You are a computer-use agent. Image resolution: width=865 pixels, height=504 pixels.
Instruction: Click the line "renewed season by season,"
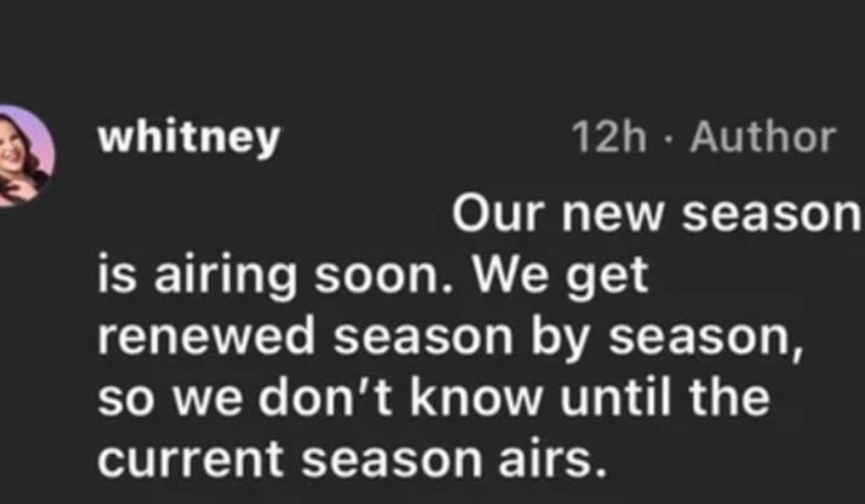[x=448, y=338]
